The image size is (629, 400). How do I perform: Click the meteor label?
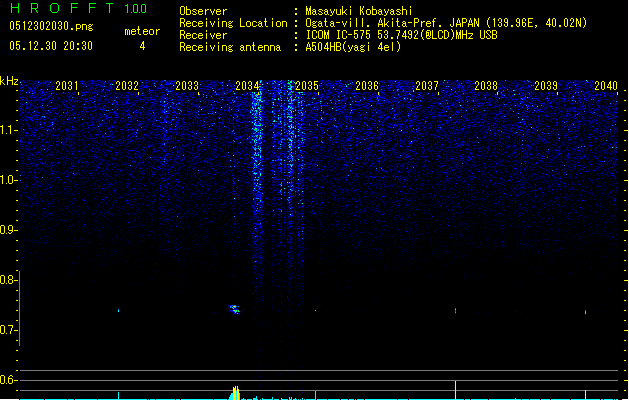[x=142, y=31]
